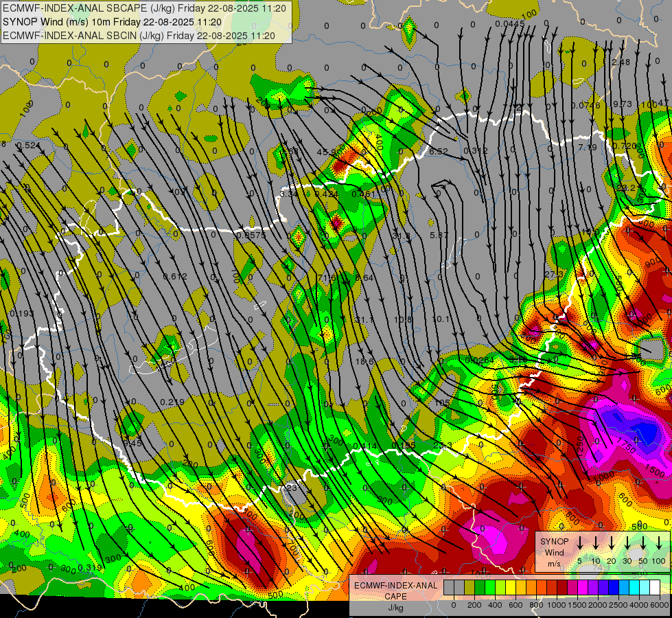Click the 8.64 value on the map
Viewport: 672px width, 618px height.
click(x=364, y=278)
